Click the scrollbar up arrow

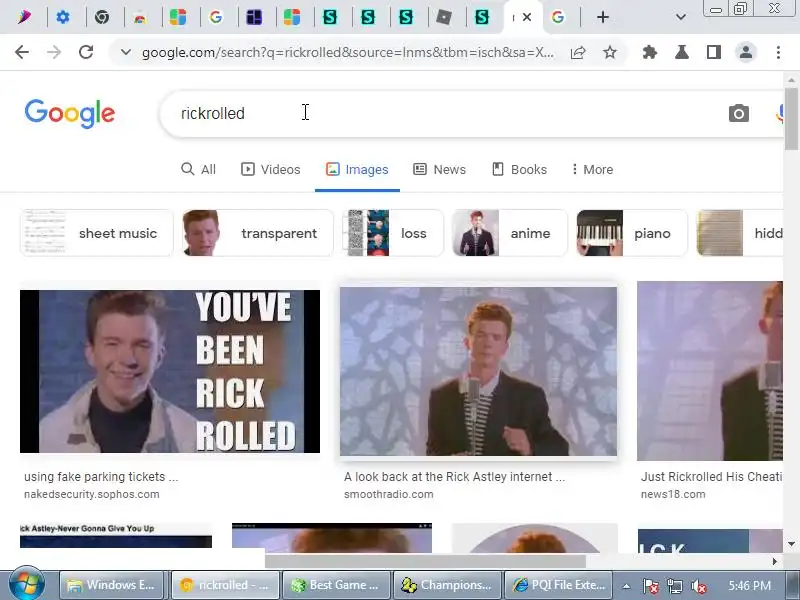(x=791, y=80)
